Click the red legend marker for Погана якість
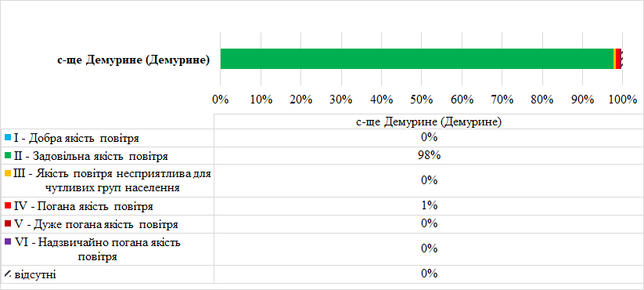The image size is (644, 290). point(7,205)
